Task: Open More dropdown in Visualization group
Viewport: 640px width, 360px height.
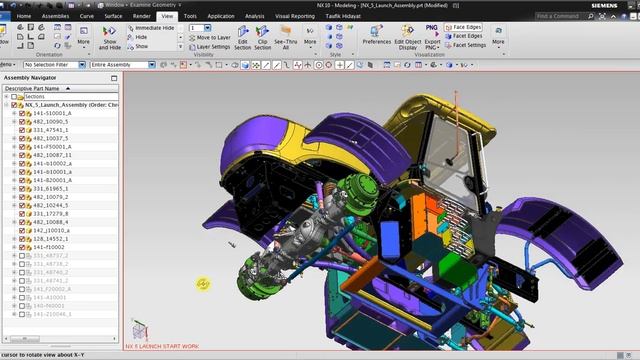Action: 498,37
